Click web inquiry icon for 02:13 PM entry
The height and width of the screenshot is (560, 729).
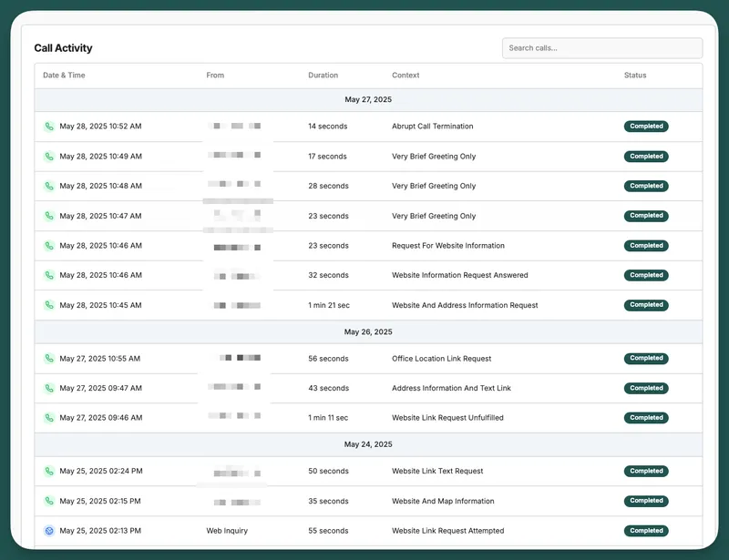(x=49, y=531)
